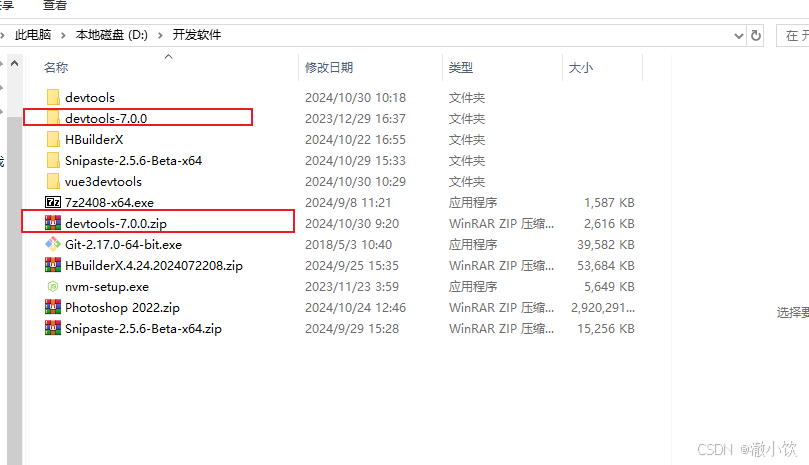Click the size value 39,582 KB
The image size is (809, 465).
pos(606,245)
